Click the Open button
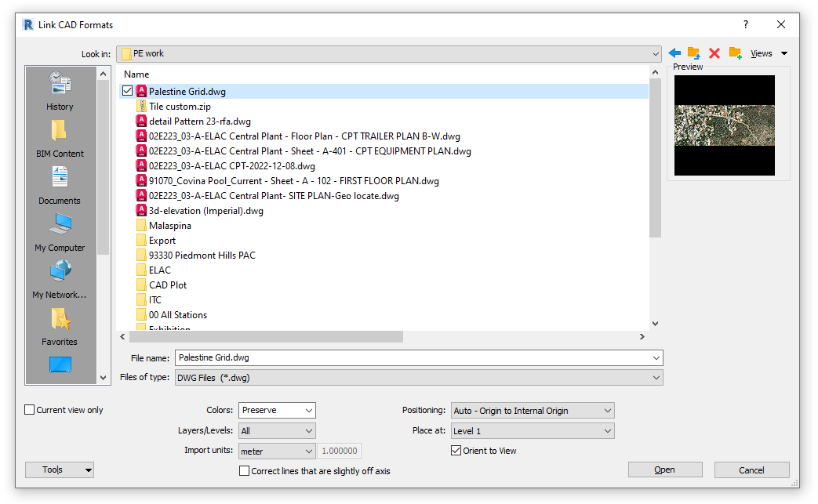This screenshot has width=818, height=504. (x=664, y=470)
